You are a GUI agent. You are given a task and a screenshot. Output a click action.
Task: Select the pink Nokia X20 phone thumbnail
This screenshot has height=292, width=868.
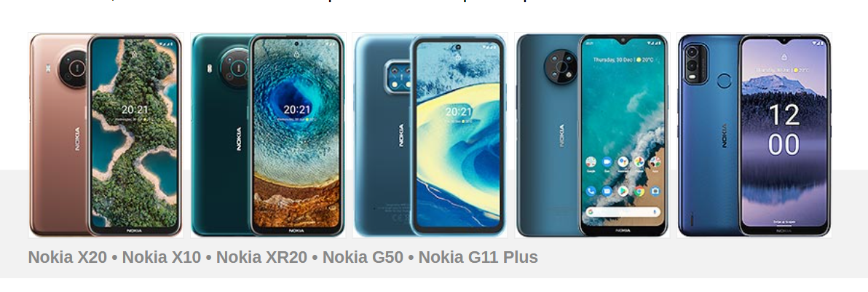click(106, 135)
